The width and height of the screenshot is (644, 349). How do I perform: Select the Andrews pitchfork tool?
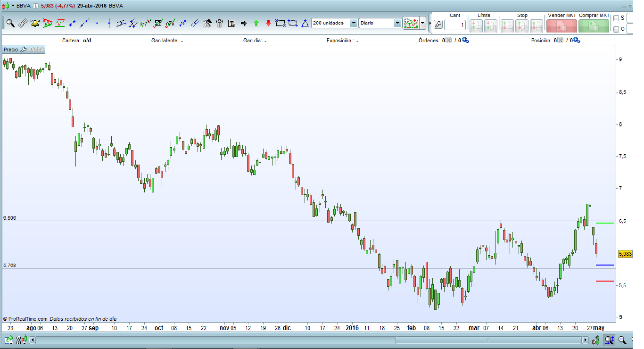point(133,23)
